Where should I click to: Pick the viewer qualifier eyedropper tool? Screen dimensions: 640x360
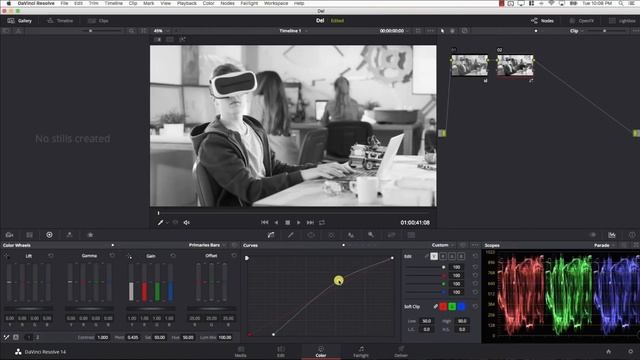coord(160,222)
